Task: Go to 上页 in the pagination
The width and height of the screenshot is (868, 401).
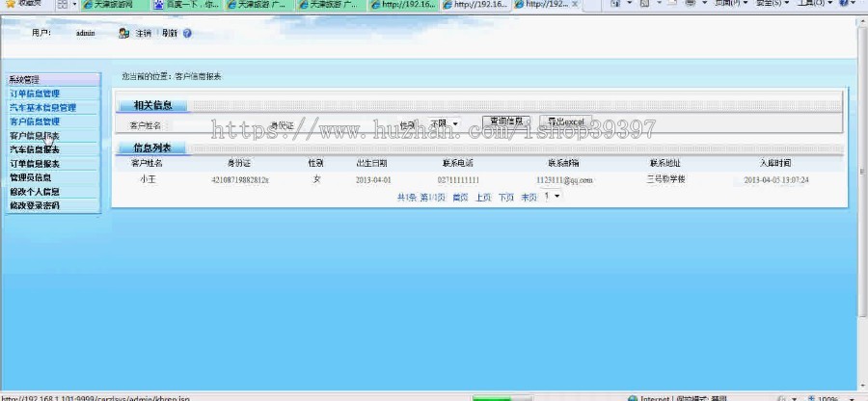Action: coord(483,198)
